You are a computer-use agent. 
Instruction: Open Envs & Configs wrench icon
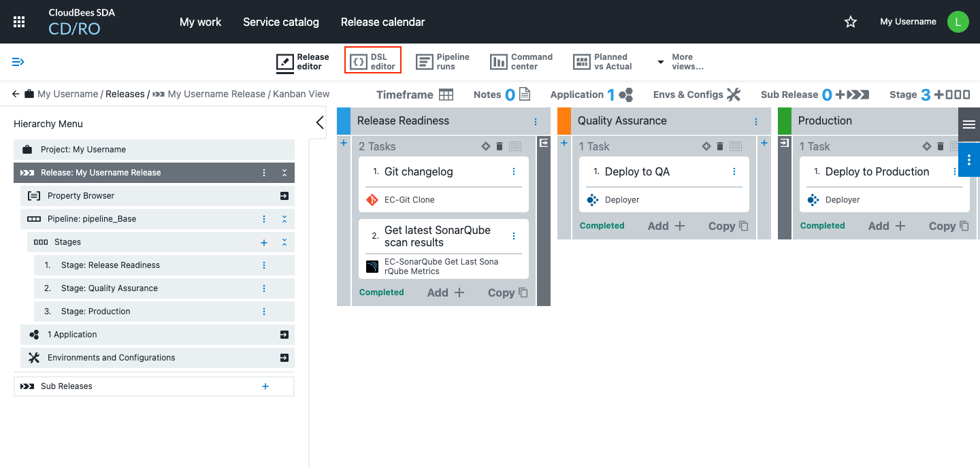pyautogui.click(x=734, y=95)
